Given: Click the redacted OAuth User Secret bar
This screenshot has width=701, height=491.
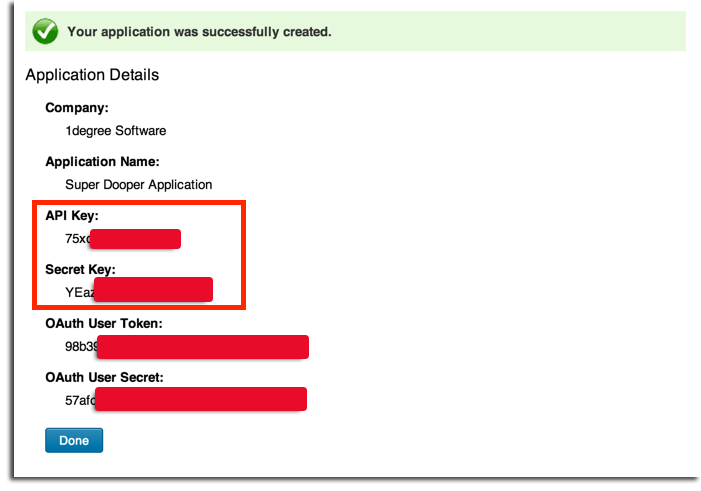Looking at the screenshot, I should pyautogui.click(x=200, y=399).
